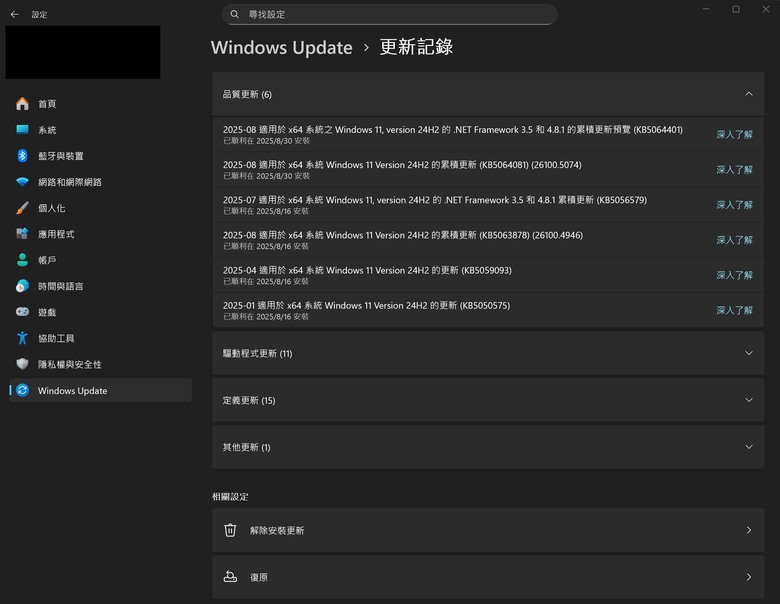The image size is (780, 604).
Task: Click 深入了解 for KB5063878
Action: click(x=734, y=240)
